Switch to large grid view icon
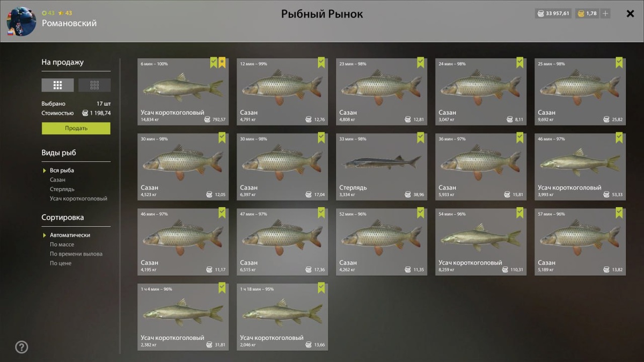Viewport: 644px width, 362px height. (x=57, y=85)
